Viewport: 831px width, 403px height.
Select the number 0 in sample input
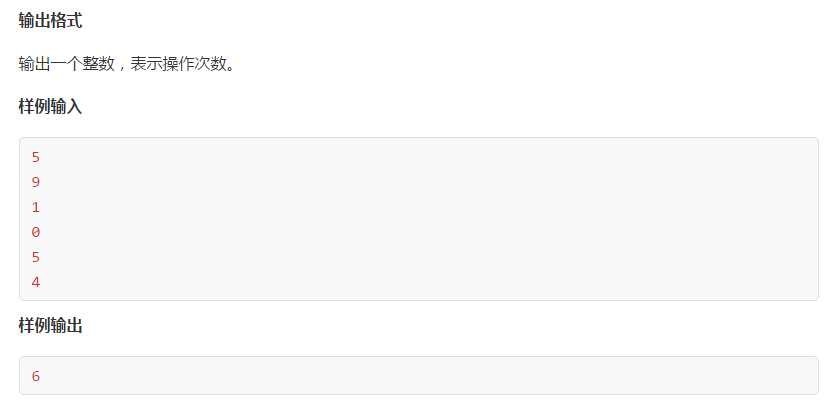point(36,232)
